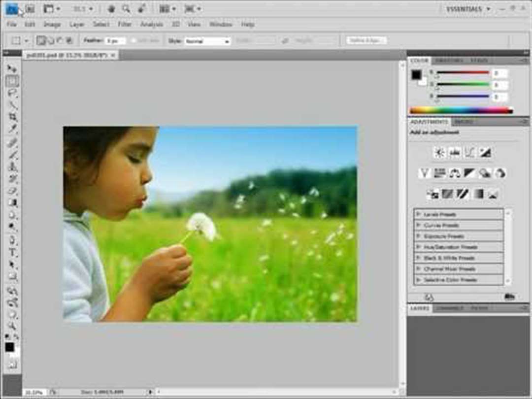Choose New Selection mode in options bar

41,41
